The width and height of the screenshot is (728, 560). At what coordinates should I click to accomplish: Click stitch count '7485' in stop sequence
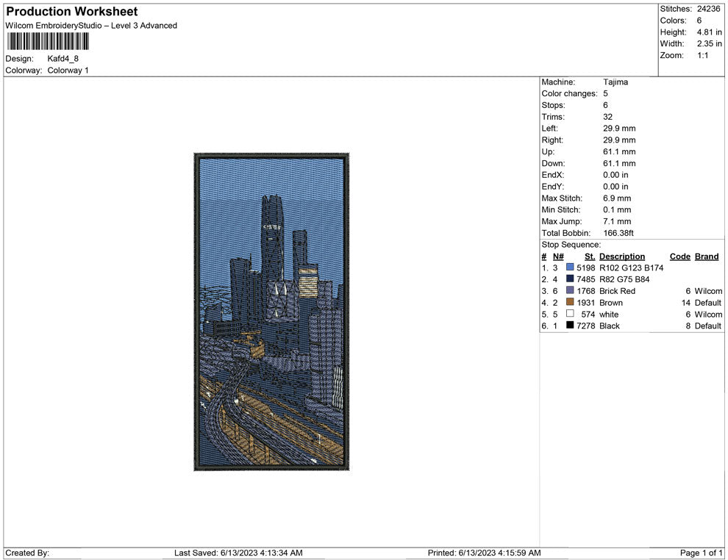(x=586, y=279)
